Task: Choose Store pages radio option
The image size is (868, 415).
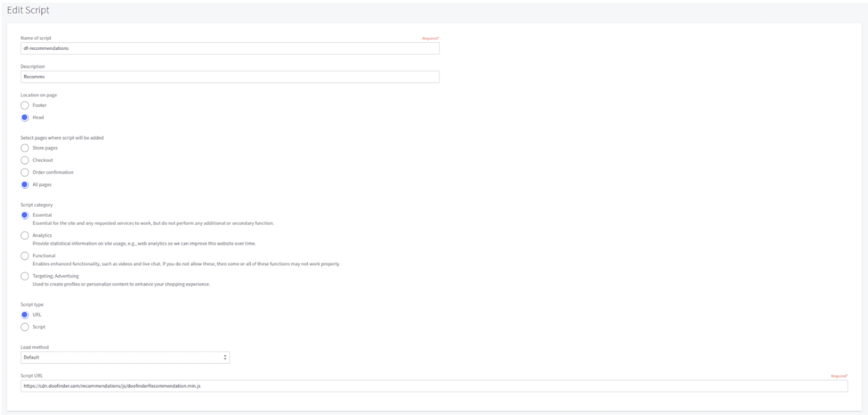Action: (25, 148)
